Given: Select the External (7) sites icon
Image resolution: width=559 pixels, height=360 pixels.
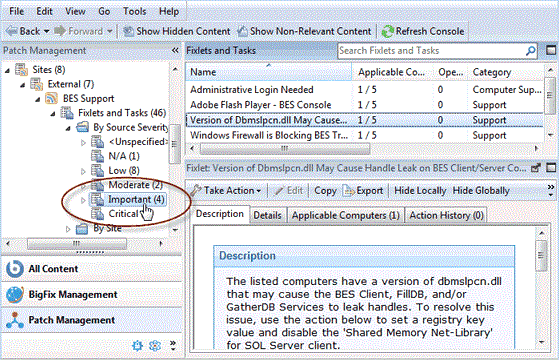Looking at the screenshot, I should tap(36, 84).
